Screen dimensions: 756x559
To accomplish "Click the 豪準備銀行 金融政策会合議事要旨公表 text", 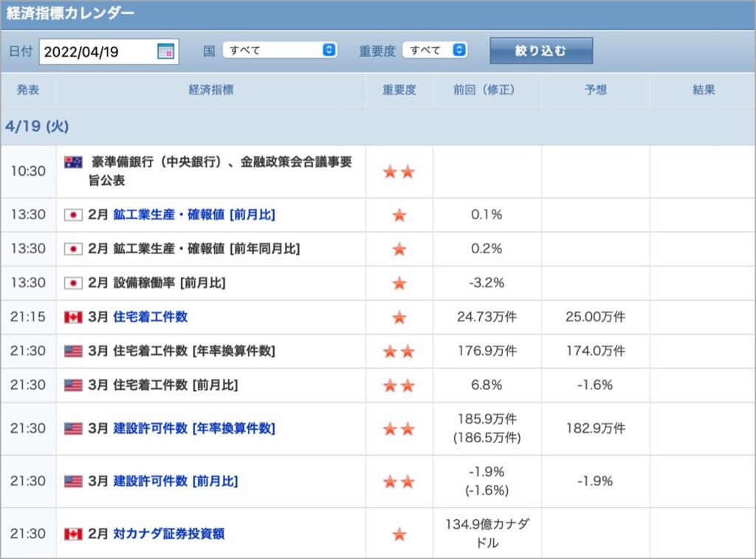I will [220, 171].
